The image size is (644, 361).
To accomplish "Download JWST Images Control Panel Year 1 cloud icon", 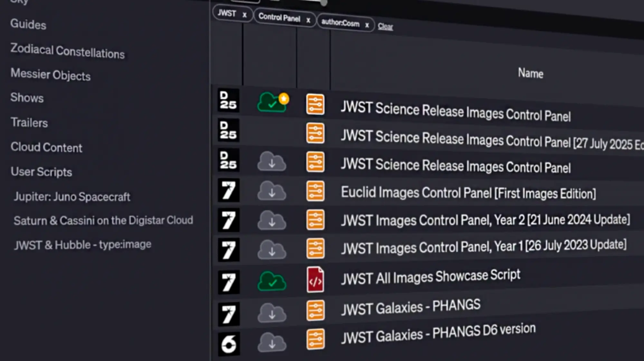I will [271, 249].
